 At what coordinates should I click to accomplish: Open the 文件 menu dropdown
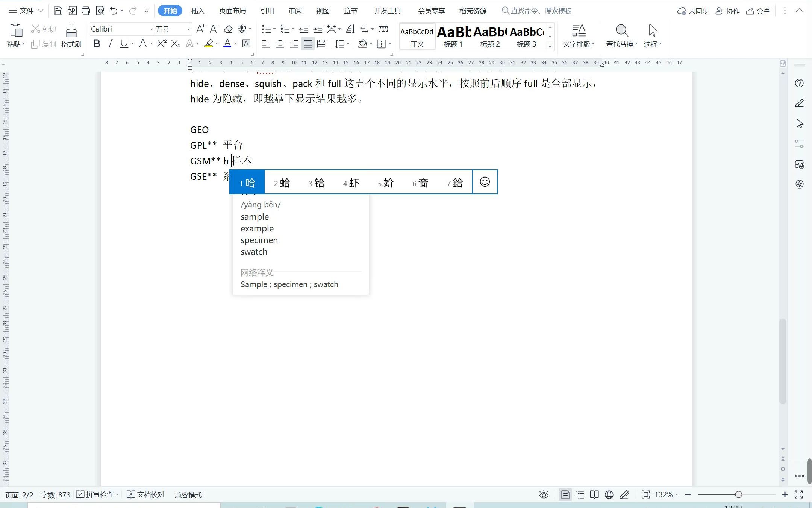26,11
